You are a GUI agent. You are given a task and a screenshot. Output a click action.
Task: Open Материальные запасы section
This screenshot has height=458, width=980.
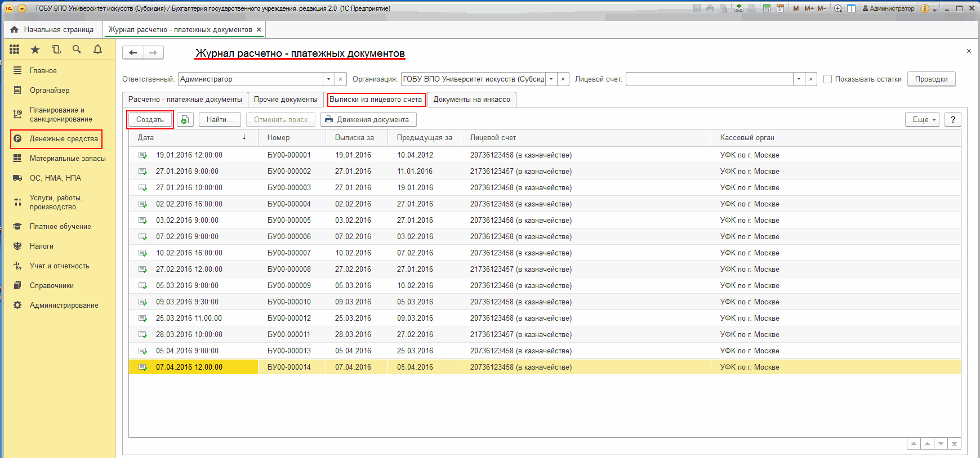(x=68, y=159)
